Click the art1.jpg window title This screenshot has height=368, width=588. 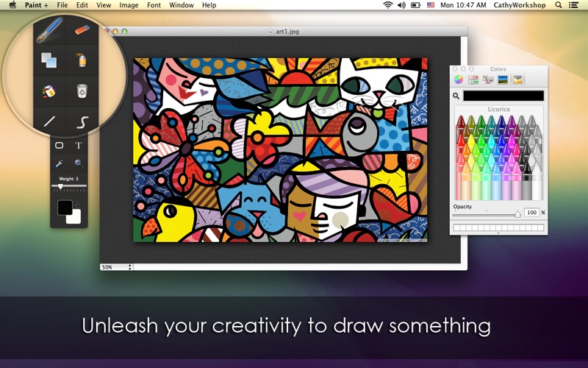point(287,32)
